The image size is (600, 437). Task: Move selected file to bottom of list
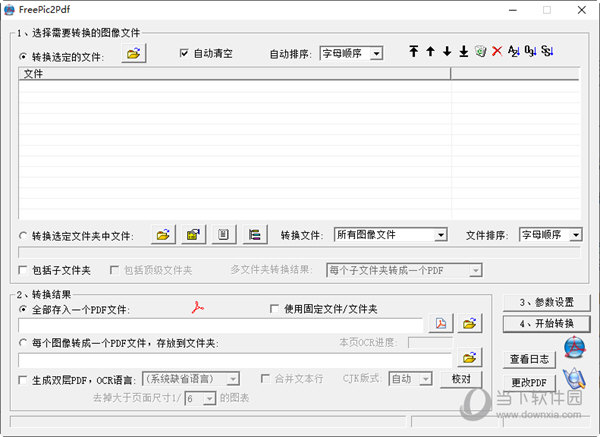pyautogui.click(x=464, y=51)
